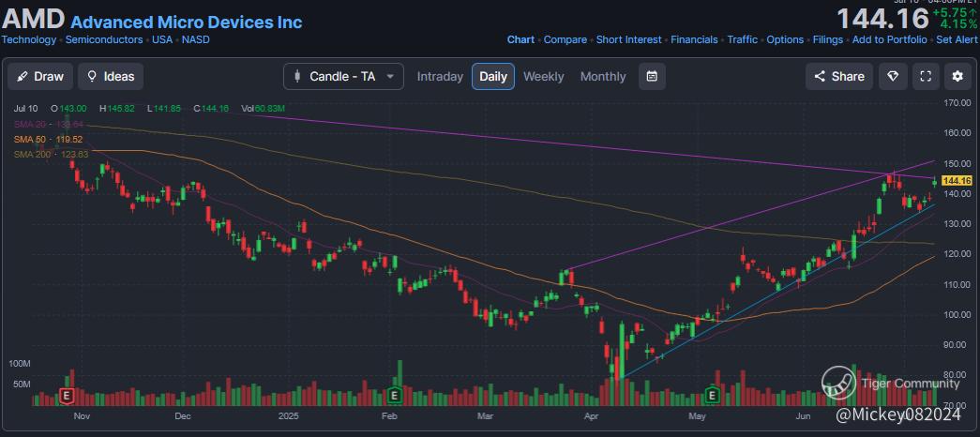The height and width of the screenshot is (437, 980).
Task: Open the Short Interest link
Action: (x=628, y=39)
